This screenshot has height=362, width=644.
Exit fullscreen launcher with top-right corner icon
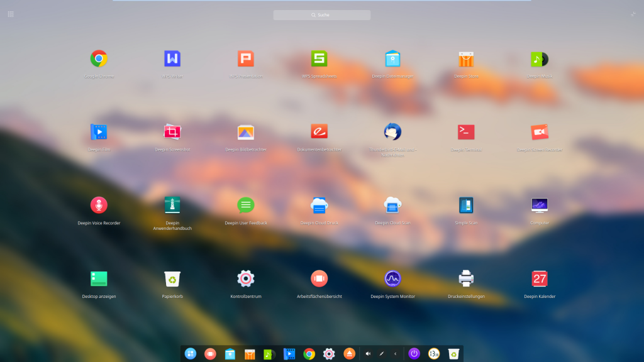coord(633,14)
